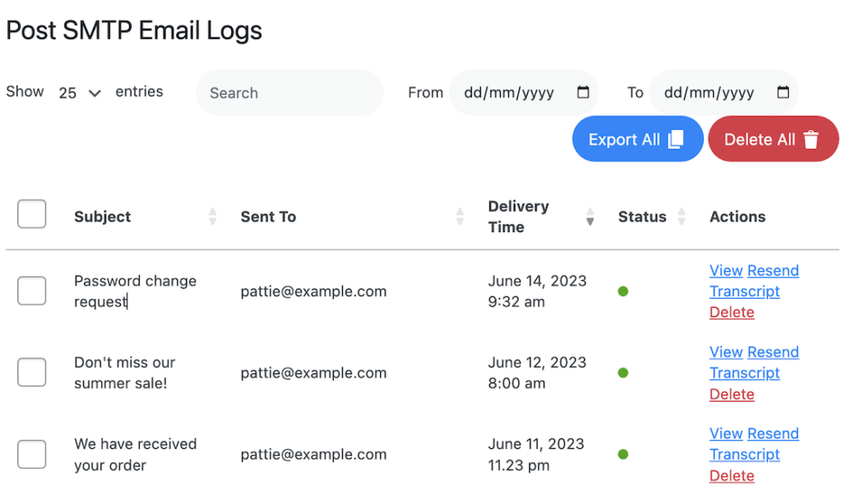
Task: Click inside the Search field
Action: click(x=289, y=92)
